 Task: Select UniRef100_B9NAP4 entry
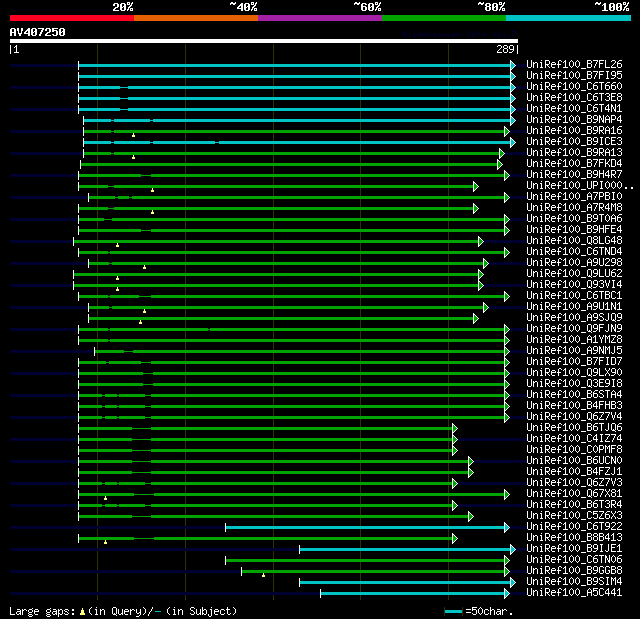click(574, 120)
